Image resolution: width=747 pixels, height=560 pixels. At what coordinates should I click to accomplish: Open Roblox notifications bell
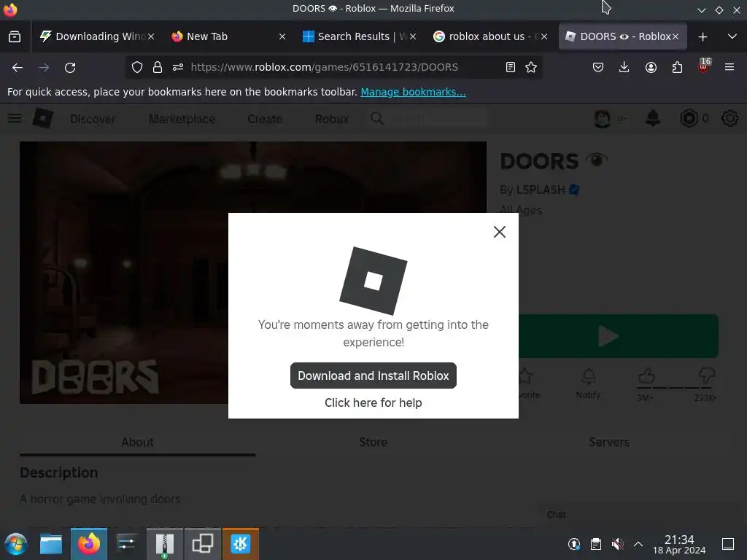coord(653,118)
